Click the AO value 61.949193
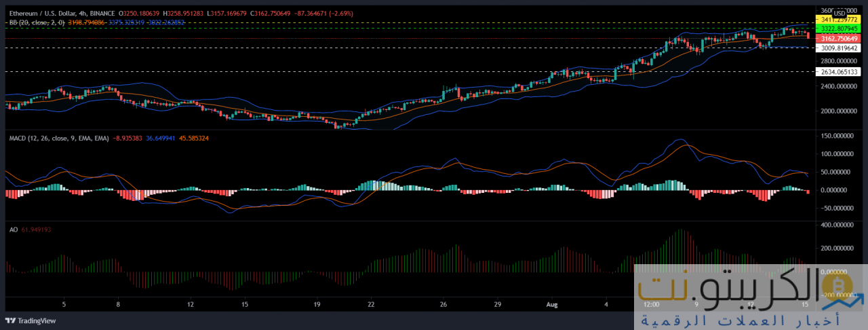868x330 pixels. 41,230
